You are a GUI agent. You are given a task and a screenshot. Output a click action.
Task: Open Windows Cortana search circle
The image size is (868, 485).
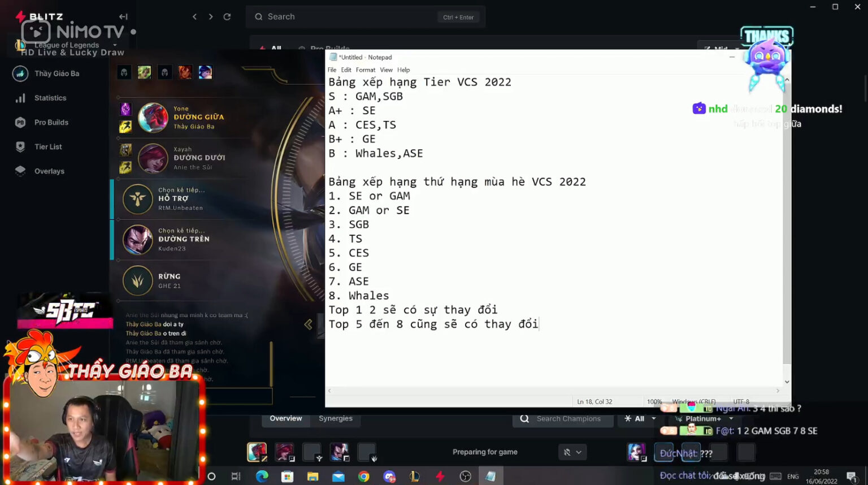click(211, 477)
